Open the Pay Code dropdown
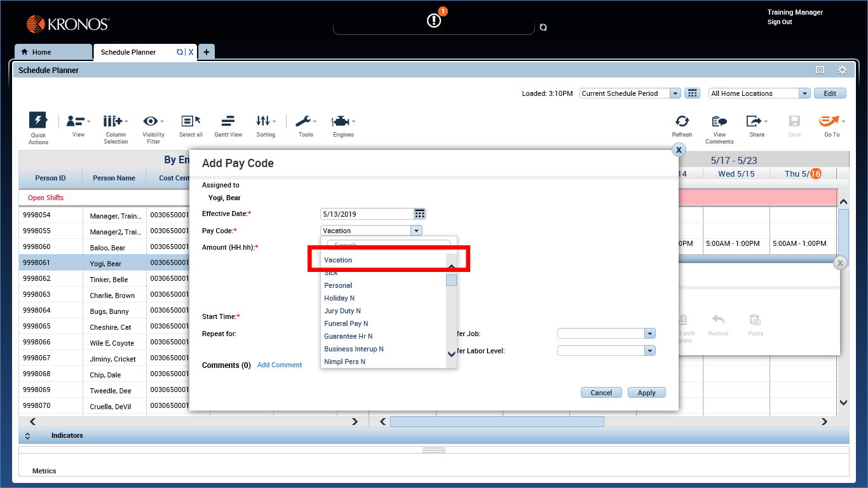 point(416,230)
